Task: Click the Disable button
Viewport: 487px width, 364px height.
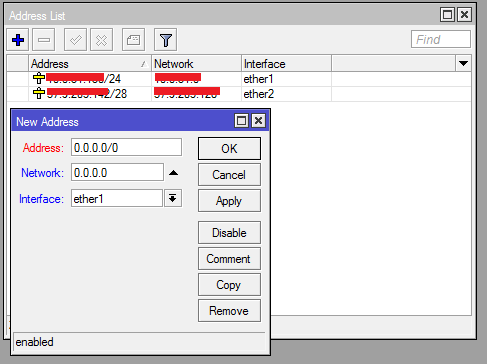Action: [x=229, y=233]
